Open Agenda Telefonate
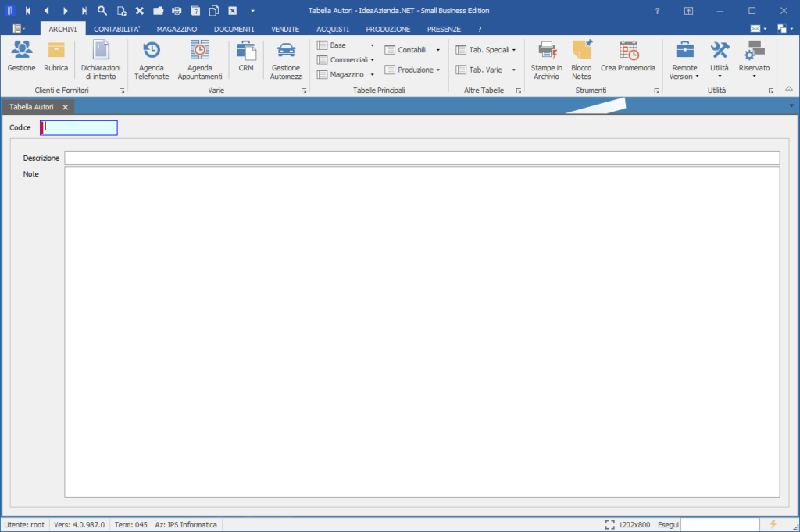Viewport: 800px width, 532px height. (152, 60)
